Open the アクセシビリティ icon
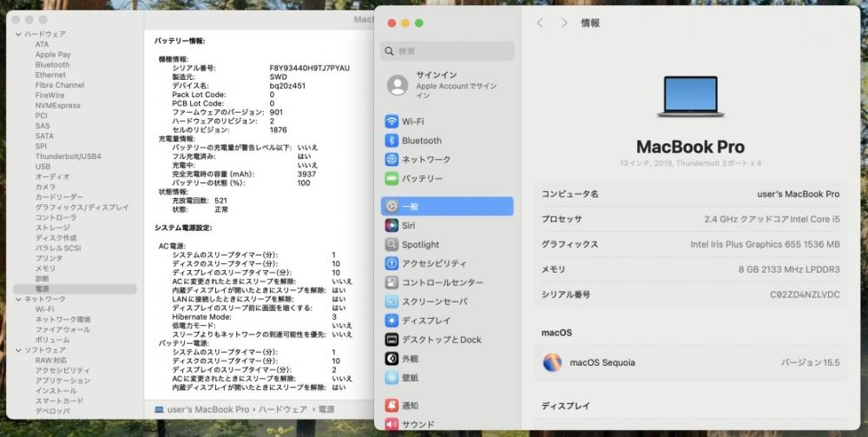Image resolution: width=868 pixels, height=437 pixels. 392,263
